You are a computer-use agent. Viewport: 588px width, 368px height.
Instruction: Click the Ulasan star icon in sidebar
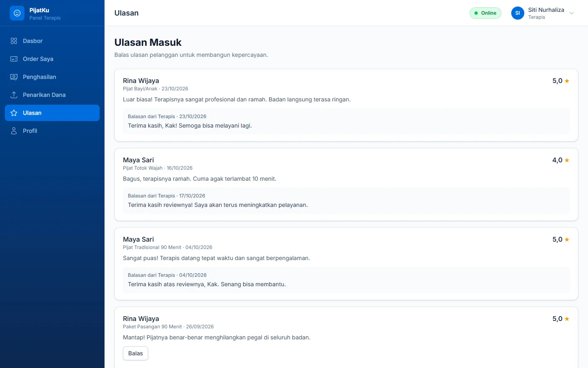(x=14, y=113)
